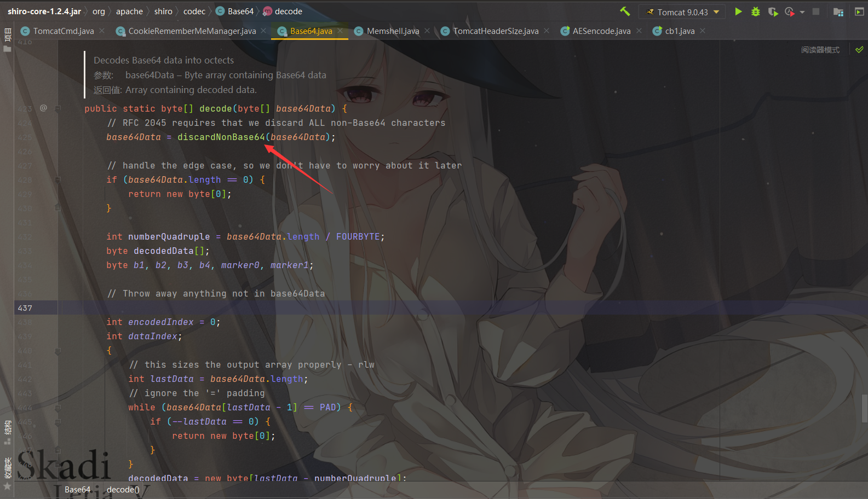
Task: Run with coverage shield icon
Action: click(773, 11)
